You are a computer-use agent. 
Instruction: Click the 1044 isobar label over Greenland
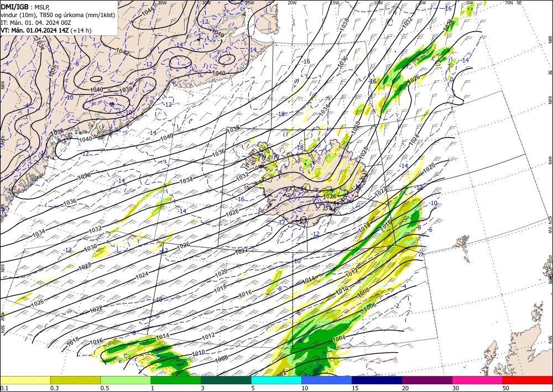[x=148, y=11]
